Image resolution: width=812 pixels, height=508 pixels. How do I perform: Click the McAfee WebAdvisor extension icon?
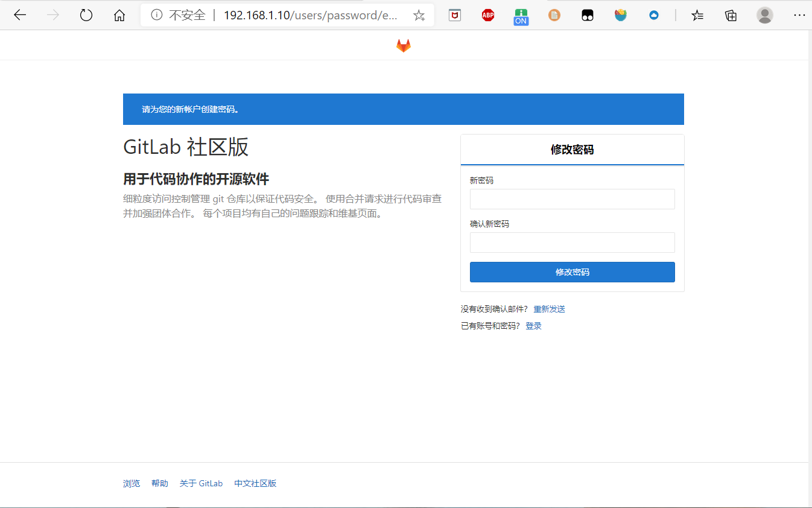tap(454, 15)
